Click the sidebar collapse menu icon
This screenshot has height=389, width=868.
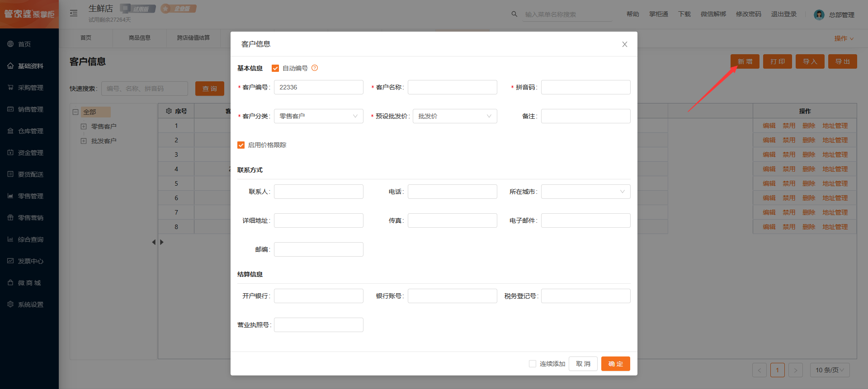tap(74, 13)
